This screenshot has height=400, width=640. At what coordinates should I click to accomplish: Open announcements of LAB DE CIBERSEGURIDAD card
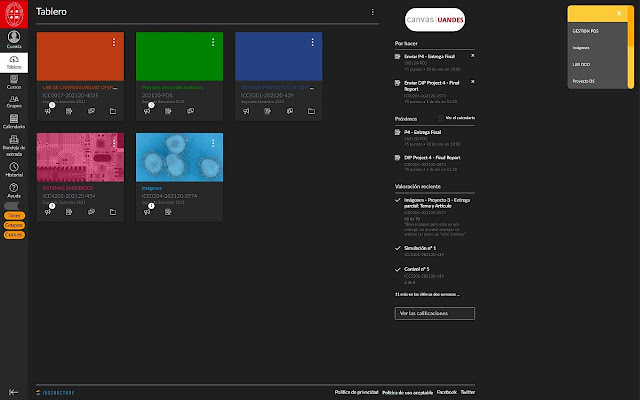pos(48,111)
